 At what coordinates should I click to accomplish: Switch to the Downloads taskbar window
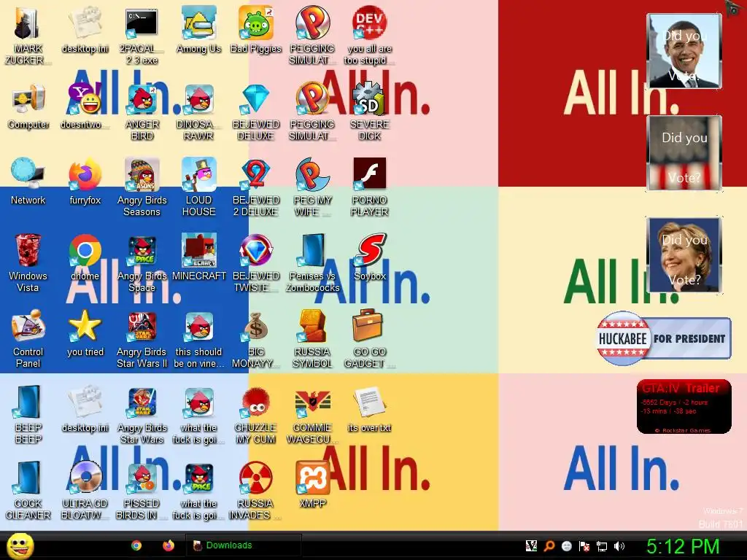click(243, 545)
